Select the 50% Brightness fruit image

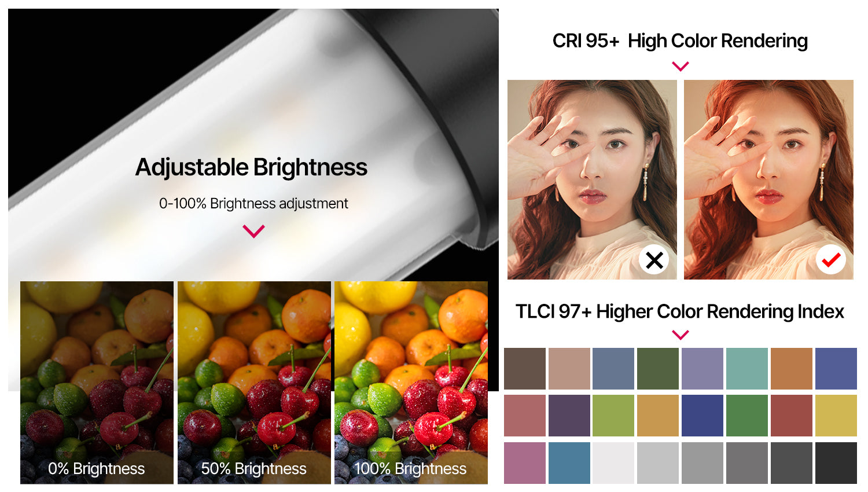254,383
